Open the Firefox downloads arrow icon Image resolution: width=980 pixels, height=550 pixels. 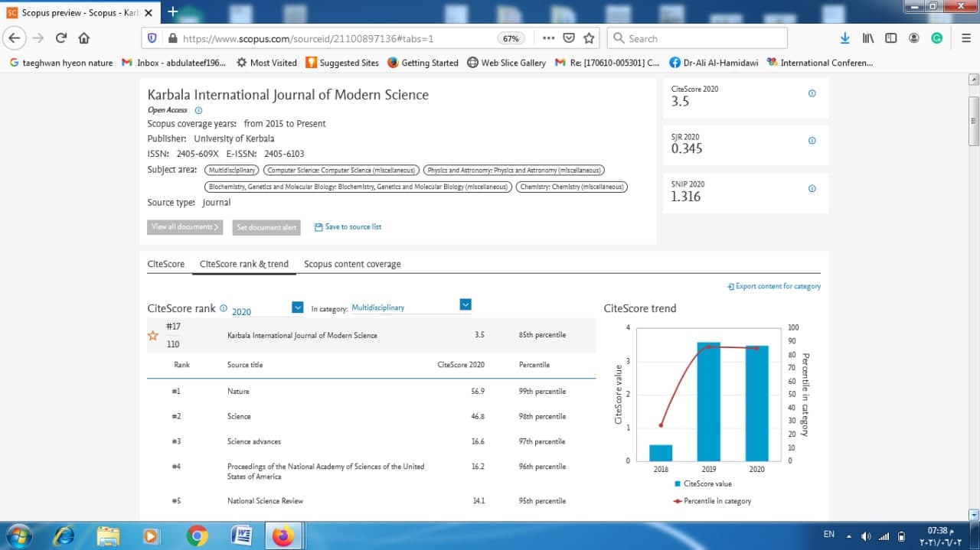(845, 38)
